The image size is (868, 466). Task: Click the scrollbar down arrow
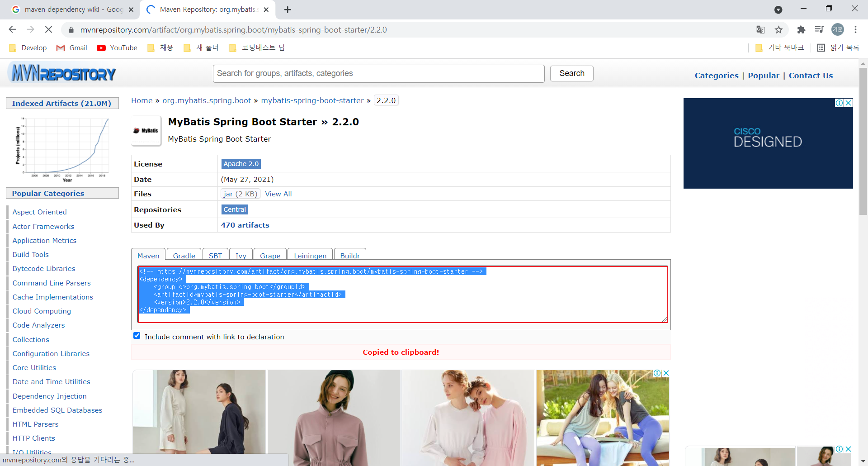863,461
